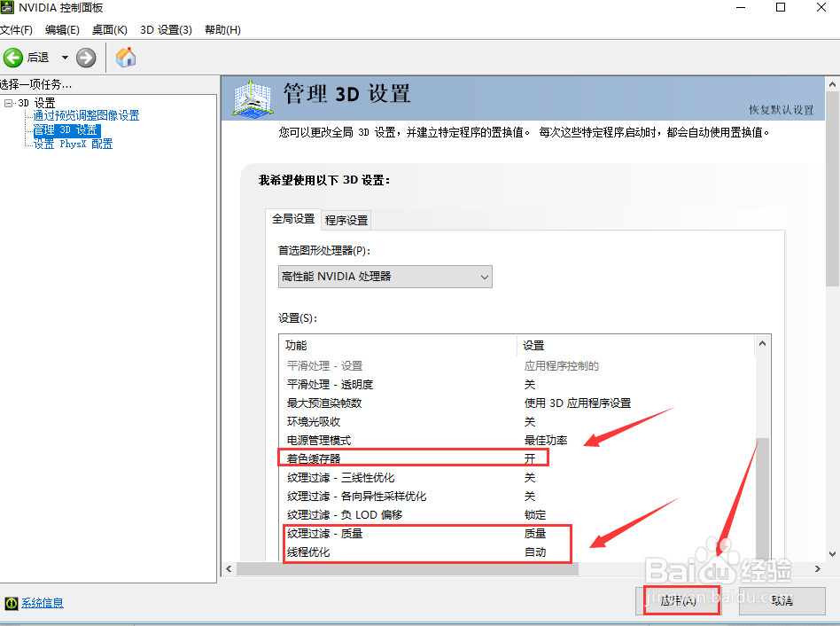The image size is (840, 626).
Task: Click the 取消 button
Action: tap(782, 601)
